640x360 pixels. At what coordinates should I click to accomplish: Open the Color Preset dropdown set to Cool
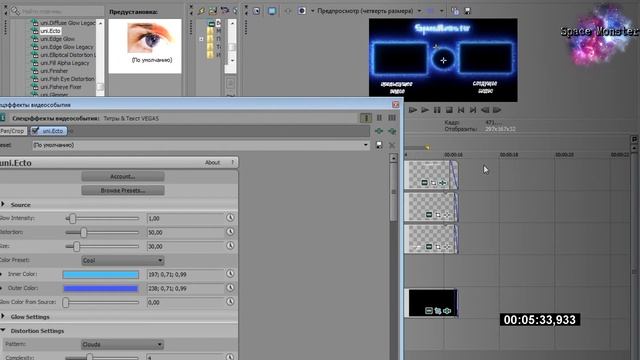pos(122,260)
